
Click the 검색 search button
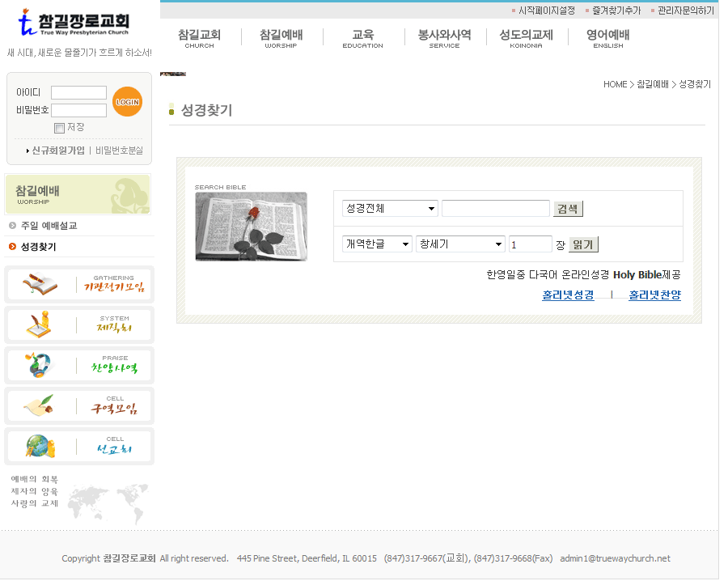coord(567,209)
